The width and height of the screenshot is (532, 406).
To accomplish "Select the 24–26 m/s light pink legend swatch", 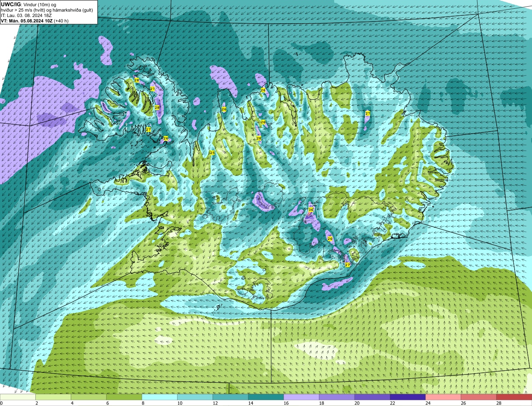I will pos(443,397).
